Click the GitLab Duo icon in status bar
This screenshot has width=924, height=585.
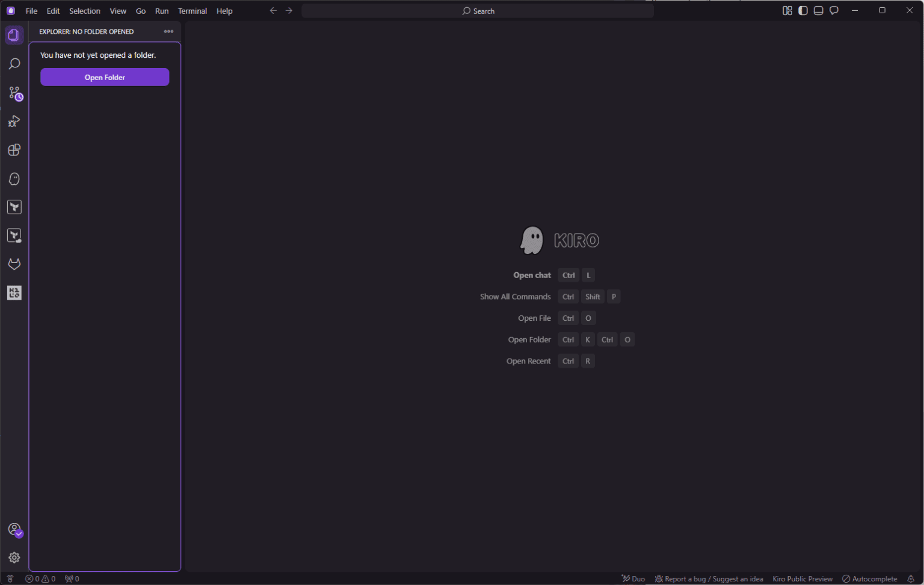(x=633, y=578)
